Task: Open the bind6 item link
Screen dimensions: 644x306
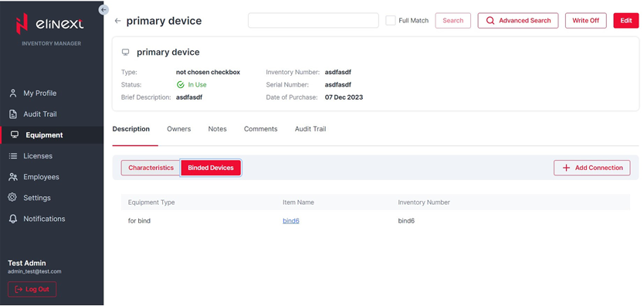Action: pos(291,221)
